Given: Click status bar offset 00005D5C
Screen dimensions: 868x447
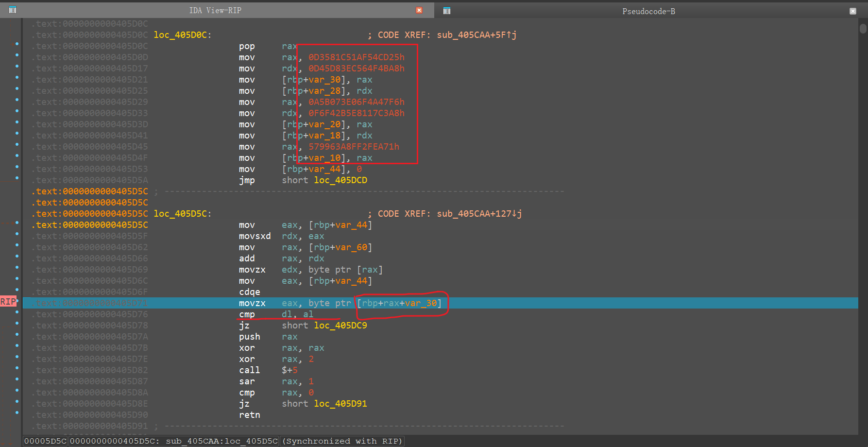Looking at the screenshot, I should point(46,441).
